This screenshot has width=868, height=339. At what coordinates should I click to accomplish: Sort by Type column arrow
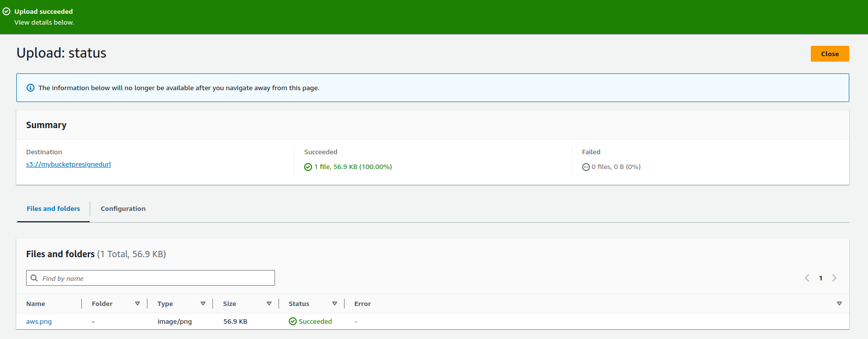point(203,304)
